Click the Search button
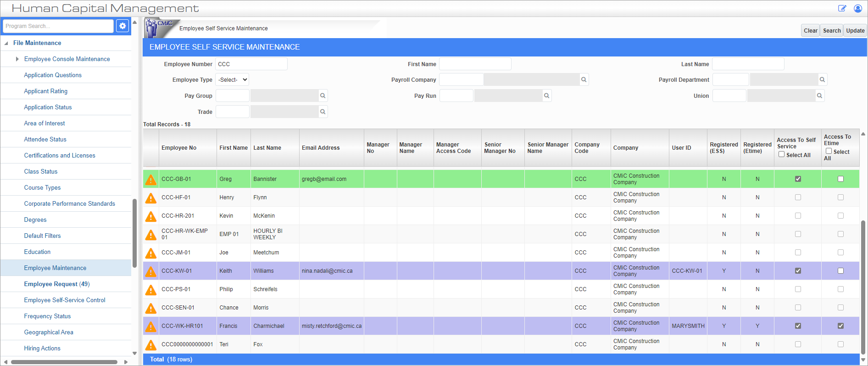The image size is (868, 366). 832,31
